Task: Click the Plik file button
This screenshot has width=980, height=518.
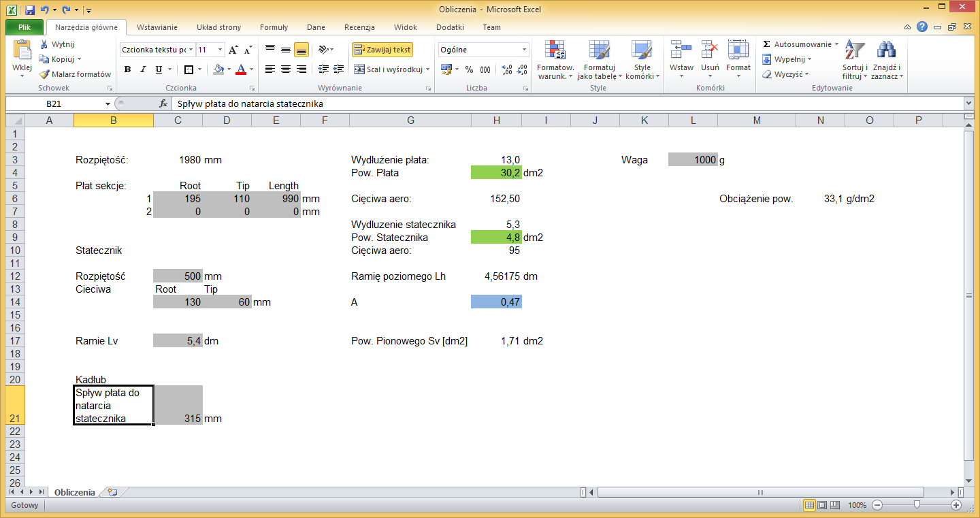Action: tap(24, 27)
